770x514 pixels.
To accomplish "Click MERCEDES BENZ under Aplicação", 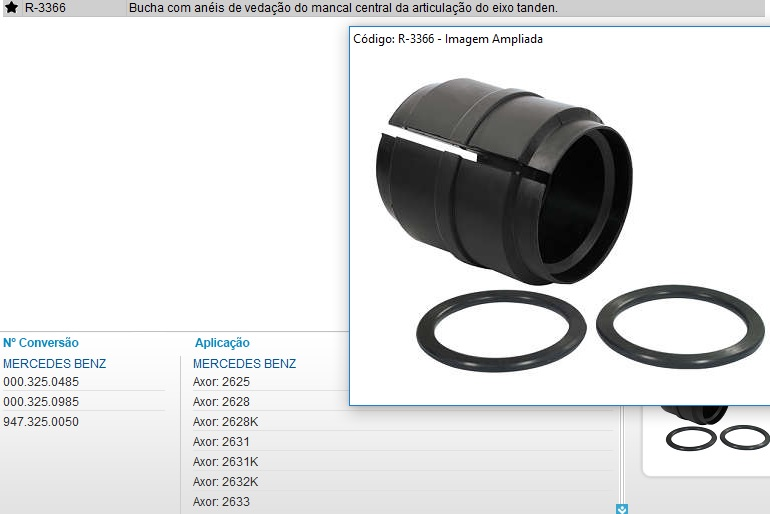I will pos(244,364).
